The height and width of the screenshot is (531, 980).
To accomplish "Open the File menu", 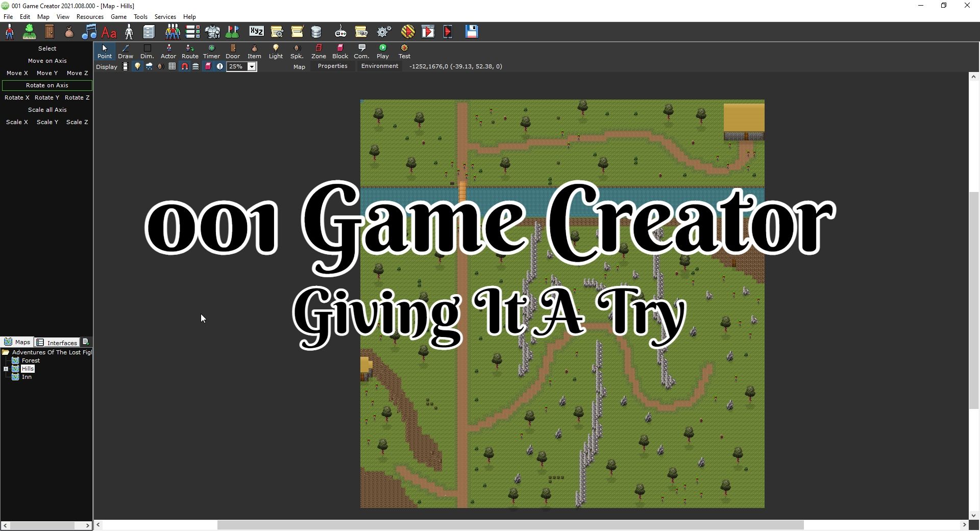I will [8, 16].
